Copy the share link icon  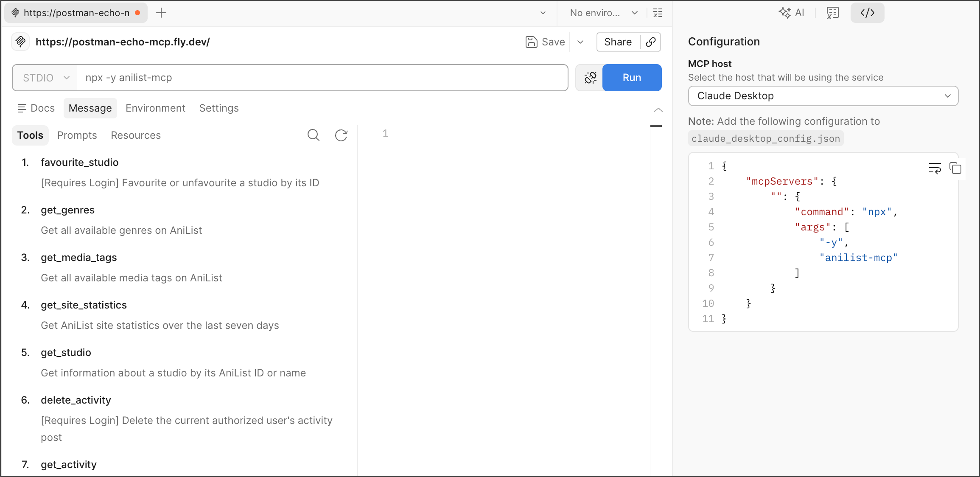click(650, 42)
